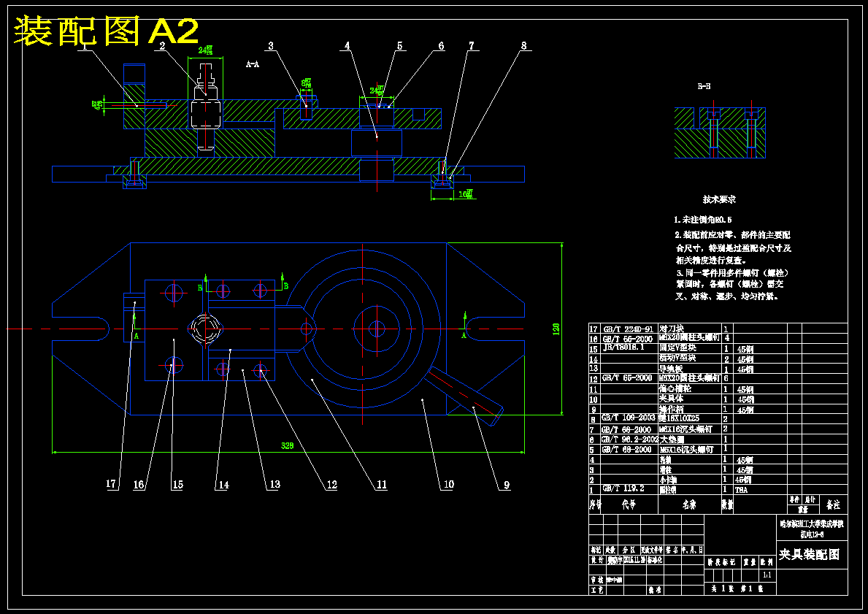
Task: Click the yellow '装配图 A2' title text
Action: pyautogui.click(x=107, y=31)
